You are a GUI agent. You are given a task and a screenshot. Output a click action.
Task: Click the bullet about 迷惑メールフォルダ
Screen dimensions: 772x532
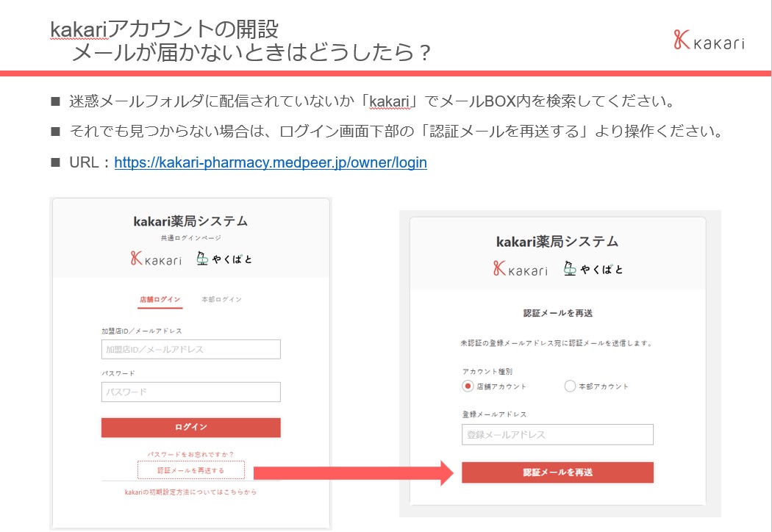pyautogui.click(x=372, y=101)
